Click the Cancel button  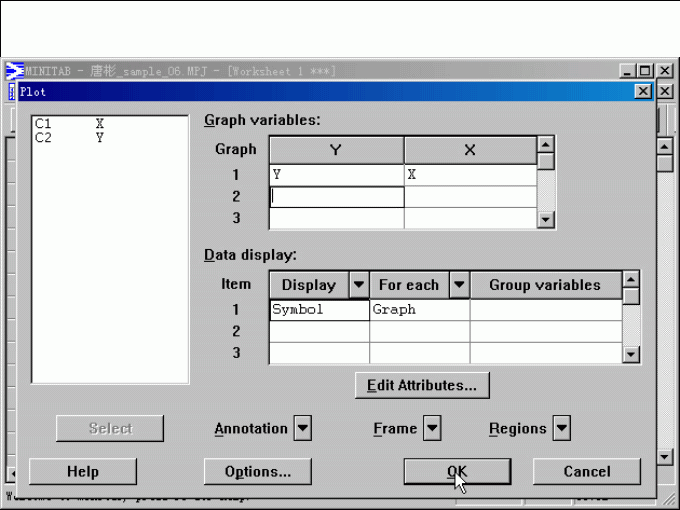(586, 472)
